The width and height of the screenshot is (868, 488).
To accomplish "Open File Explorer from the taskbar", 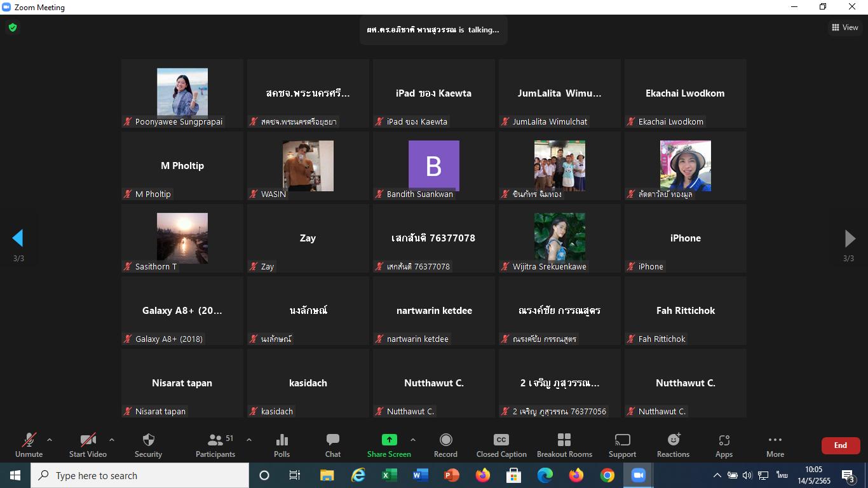I will (x=327, y=475).
